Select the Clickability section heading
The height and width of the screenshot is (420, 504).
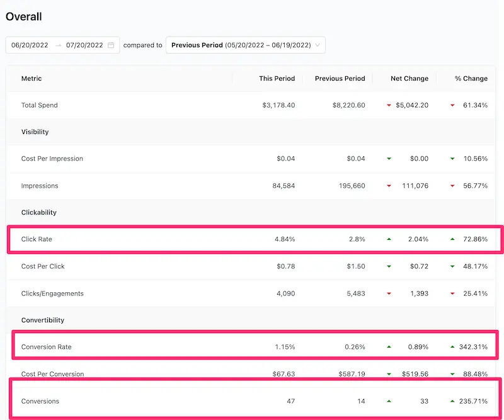(39, 212)
